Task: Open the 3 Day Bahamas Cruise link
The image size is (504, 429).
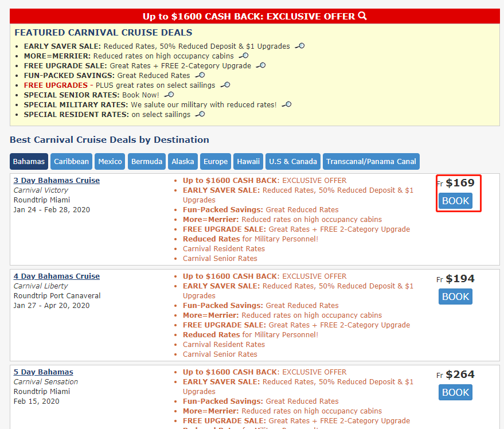Action: click(57, 181)
